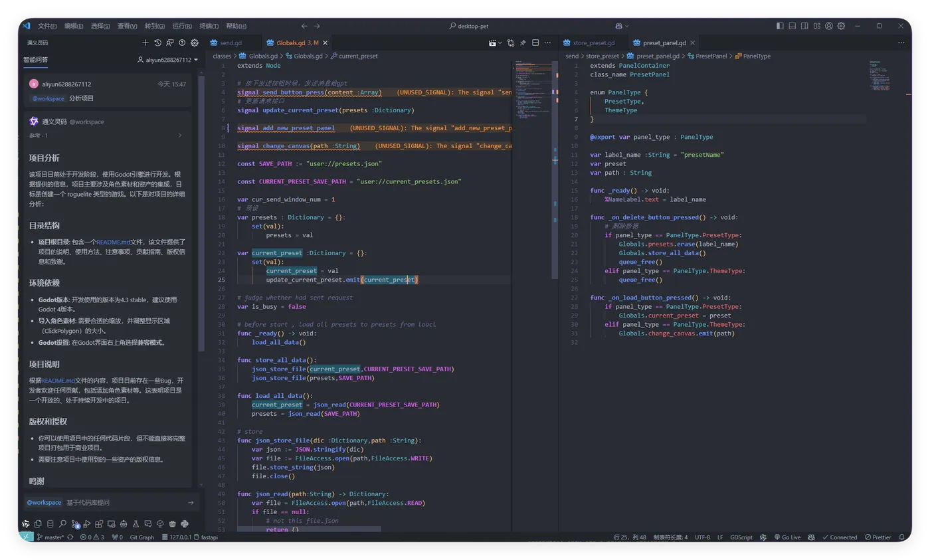Open chat history clock icon

(x=157, y=43)
